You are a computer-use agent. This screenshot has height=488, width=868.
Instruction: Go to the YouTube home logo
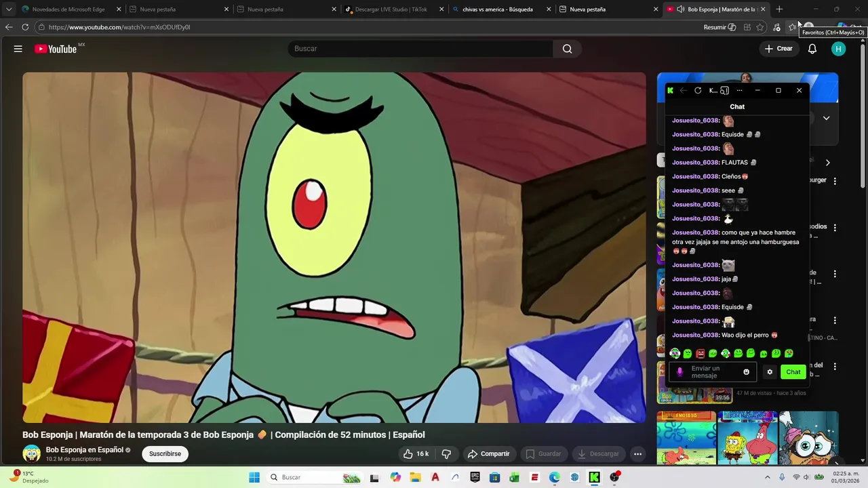tap(56, 49)
